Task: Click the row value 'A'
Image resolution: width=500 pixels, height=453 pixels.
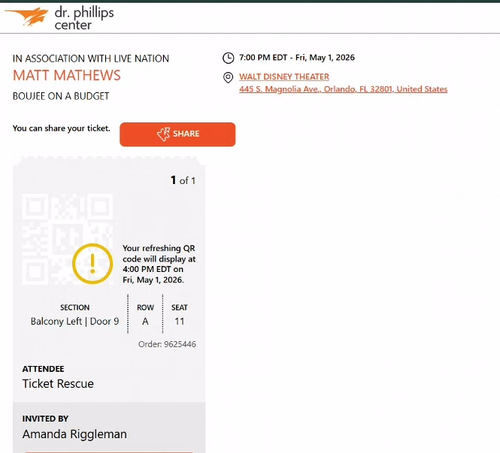Action: pyautogui.click(x=145, y=321)
